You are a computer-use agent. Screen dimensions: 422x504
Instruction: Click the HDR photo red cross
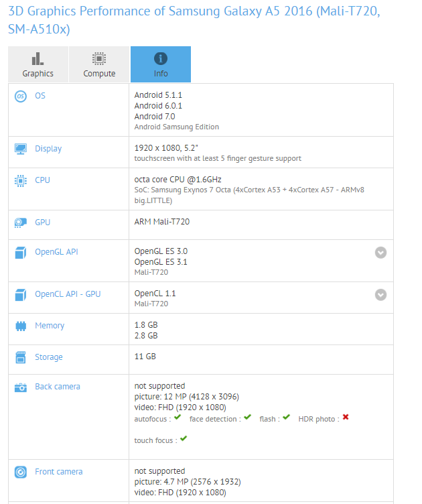click(x=346, y=417)
